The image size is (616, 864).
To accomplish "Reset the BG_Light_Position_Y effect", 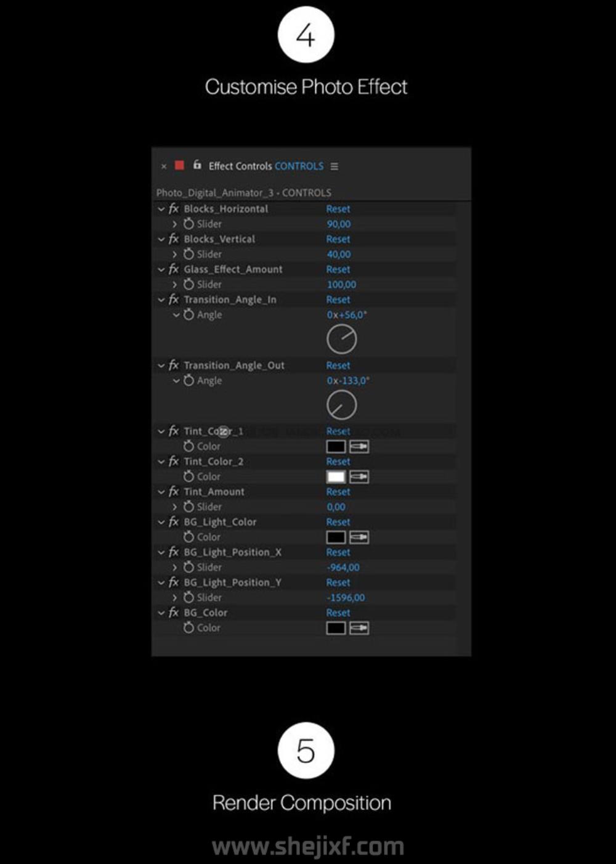I will pyautogui.click(x=338, y=582).
